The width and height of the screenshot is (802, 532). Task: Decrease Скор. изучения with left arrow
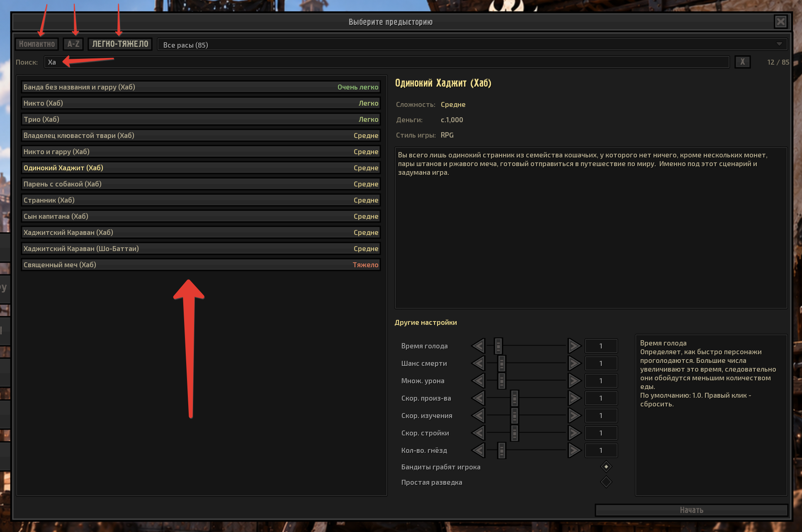tap(479, 416)
